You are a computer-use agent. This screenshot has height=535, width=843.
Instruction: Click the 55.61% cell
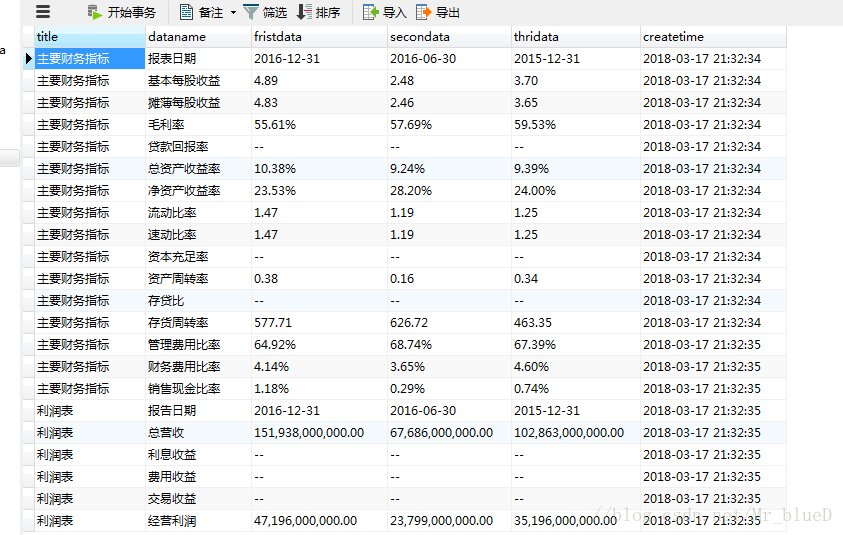pos(319,125)
